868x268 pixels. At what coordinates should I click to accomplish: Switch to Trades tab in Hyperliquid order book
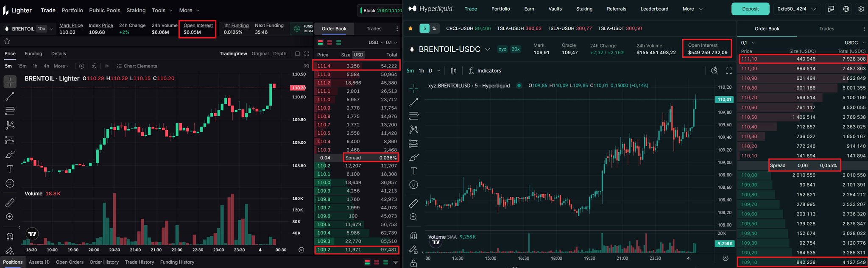(x=826, y=29)
